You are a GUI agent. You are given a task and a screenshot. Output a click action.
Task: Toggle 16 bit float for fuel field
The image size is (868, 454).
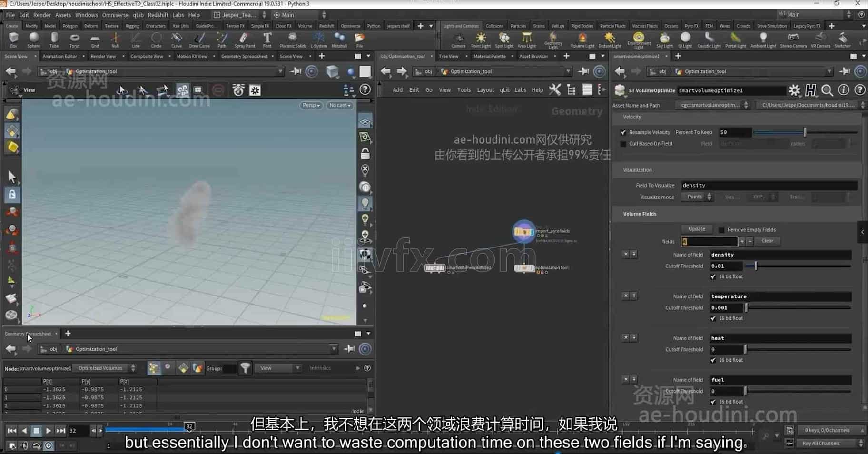[x=713, y=402]
